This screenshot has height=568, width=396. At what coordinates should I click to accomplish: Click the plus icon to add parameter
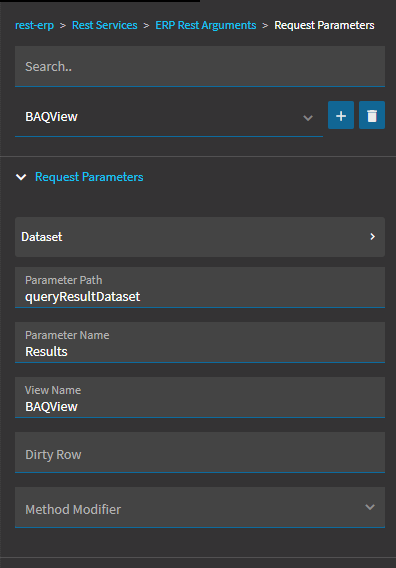[341, 115]
